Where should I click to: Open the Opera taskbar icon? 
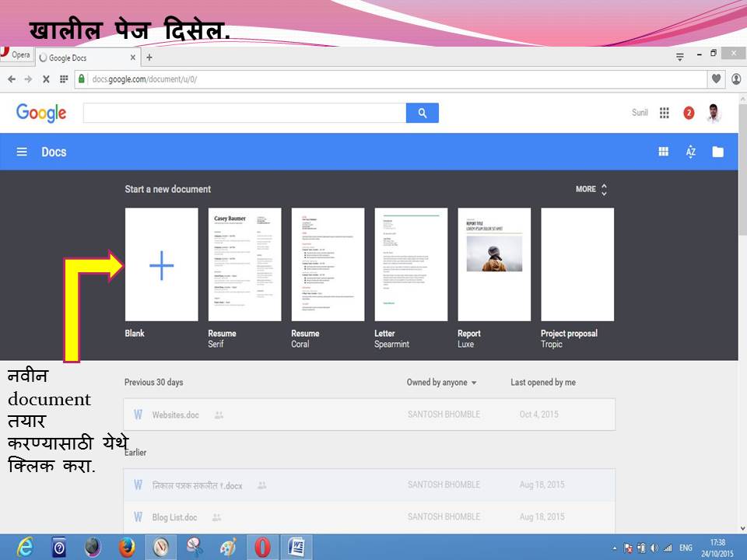pyautogui.click(x=262, y=547)
